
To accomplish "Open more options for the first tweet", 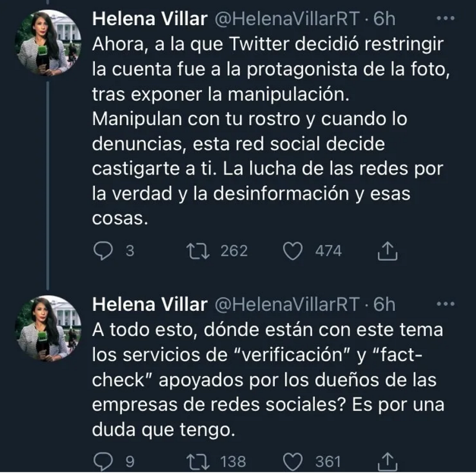I will 445,19.
